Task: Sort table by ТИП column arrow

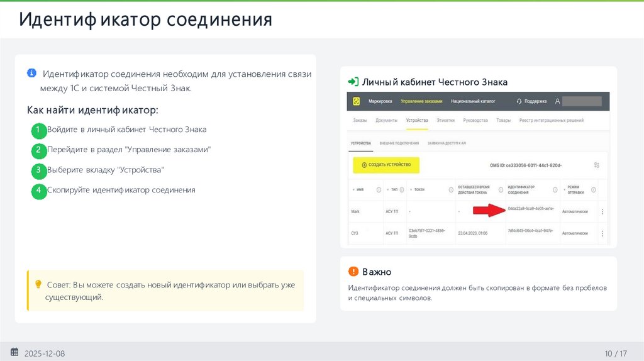Action: pos(387,190)
